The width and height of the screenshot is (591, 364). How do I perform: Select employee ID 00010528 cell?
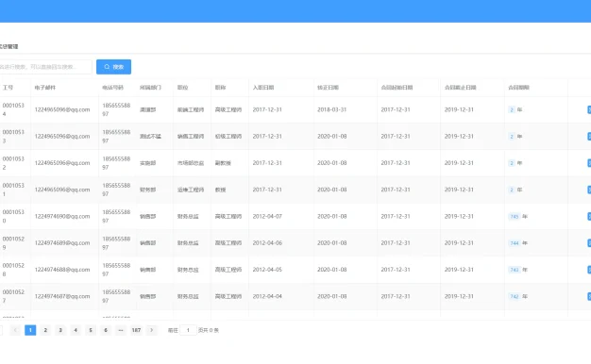pos(13,270)
